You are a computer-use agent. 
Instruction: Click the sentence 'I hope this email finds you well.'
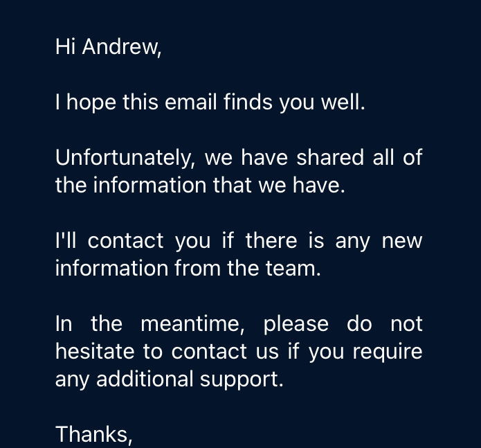[x=210, y=102]
